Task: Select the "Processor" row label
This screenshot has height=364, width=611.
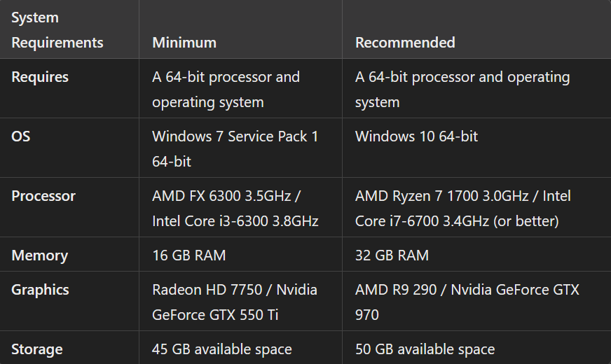Action: point(43,196)
